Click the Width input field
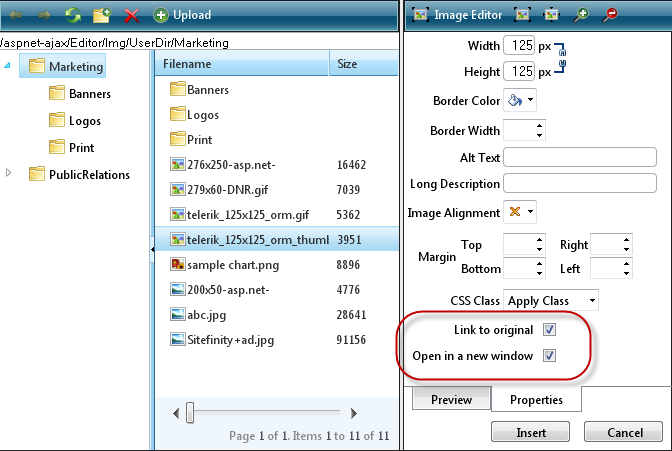Screen dimensions: 672x451 (x=519, y=45)
